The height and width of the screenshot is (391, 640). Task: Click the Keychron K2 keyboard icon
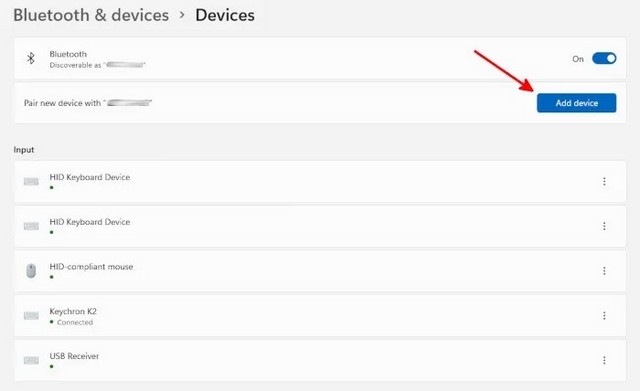[x=31, y=315]
